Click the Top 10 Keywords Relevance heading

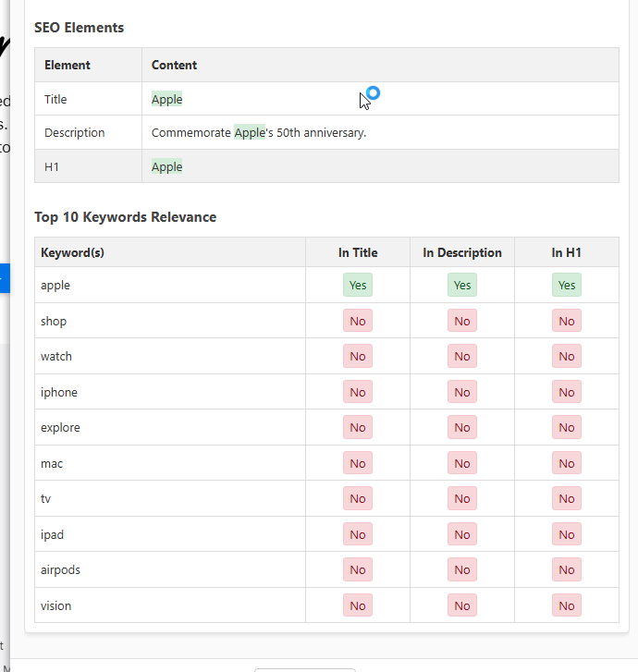click(125, 217)
